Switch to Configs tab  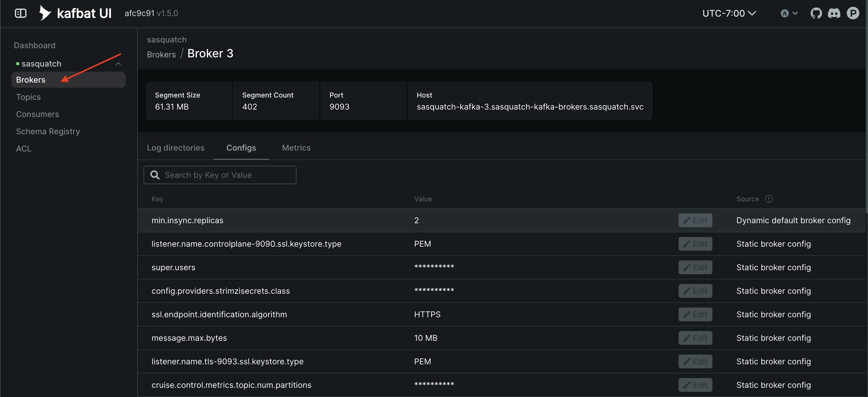(x=241, y=147)
